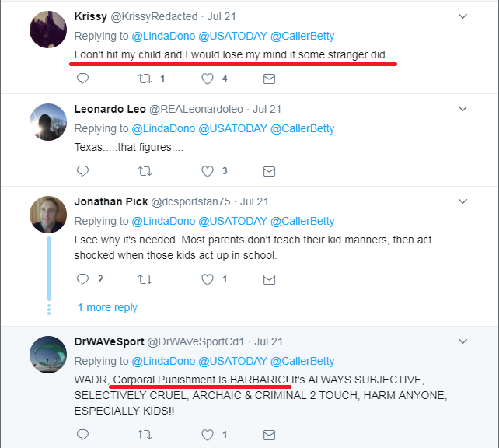Reply to Krissy's tweet
Screen dimensions: 499x448
coord(83,79)
